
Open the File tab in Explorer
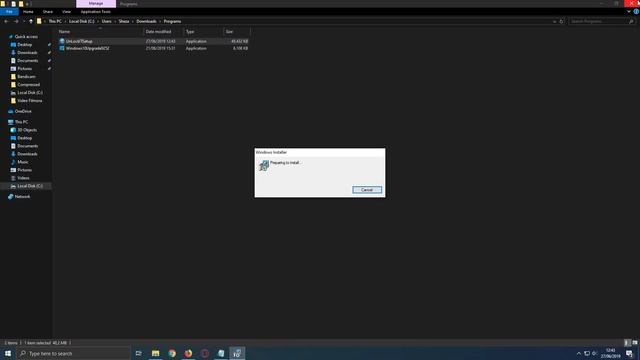pos(9,12)
